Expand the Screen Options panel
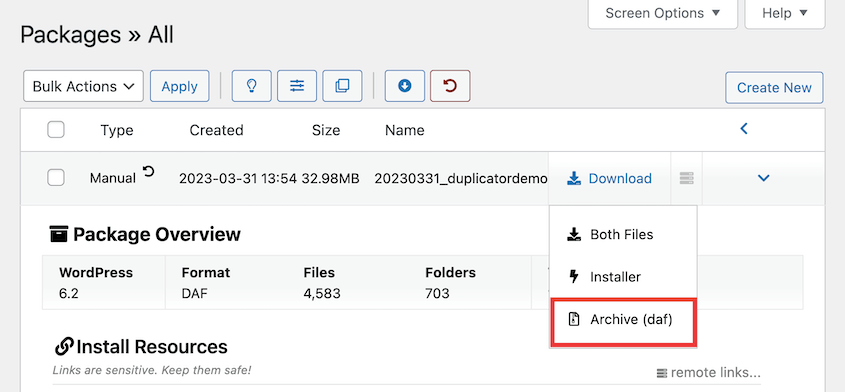This screenshot has width=845, height=392. pos(662,13)
